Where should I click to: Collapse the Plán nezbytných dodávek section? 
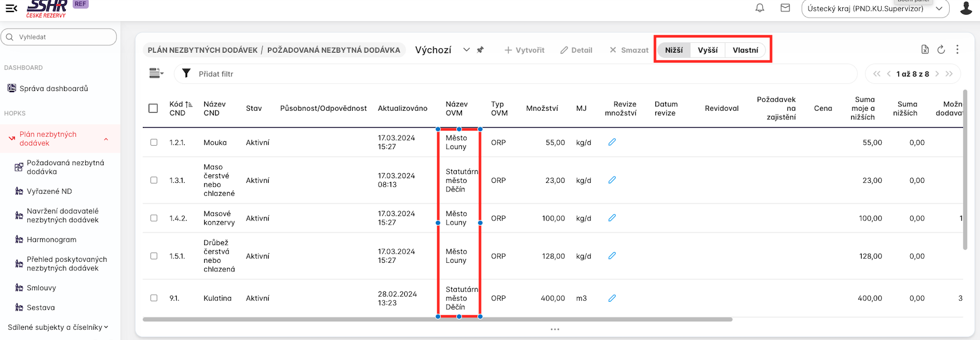106,139
